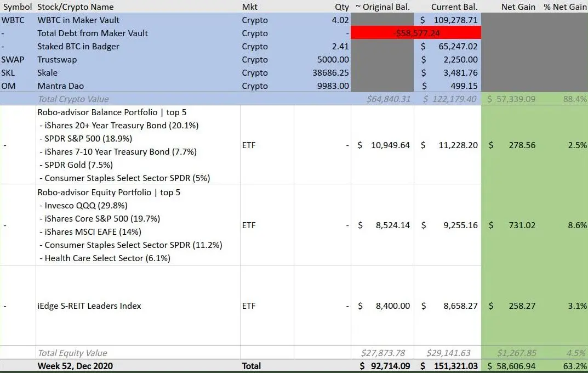Click the % Net Gain header
Screen dimensions: 588x373
[x=564, y=7]
